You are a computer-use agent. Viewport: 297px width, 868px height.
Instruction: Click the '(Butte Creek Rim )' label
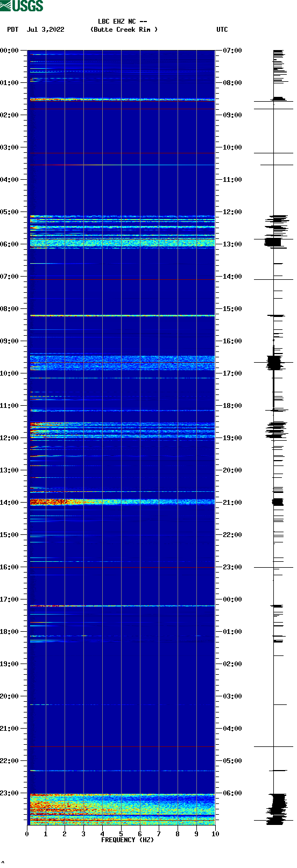pos(124,30)
